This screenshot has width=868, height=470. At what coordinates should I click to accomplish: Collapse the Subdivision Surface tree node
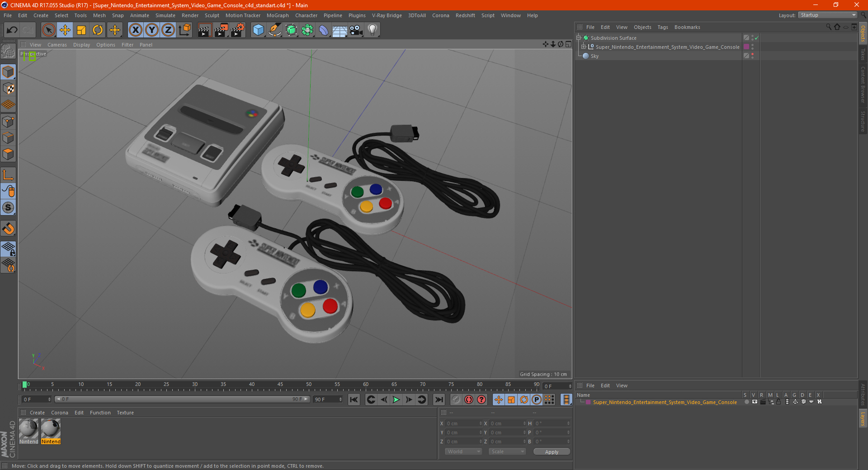(579, 38)
